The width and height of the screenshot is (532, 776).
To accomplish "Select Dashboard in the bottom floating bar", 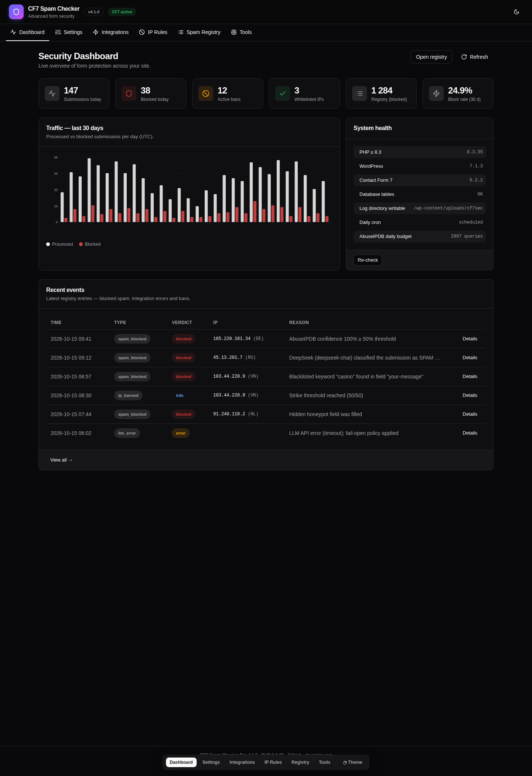I will click(181, 762).
